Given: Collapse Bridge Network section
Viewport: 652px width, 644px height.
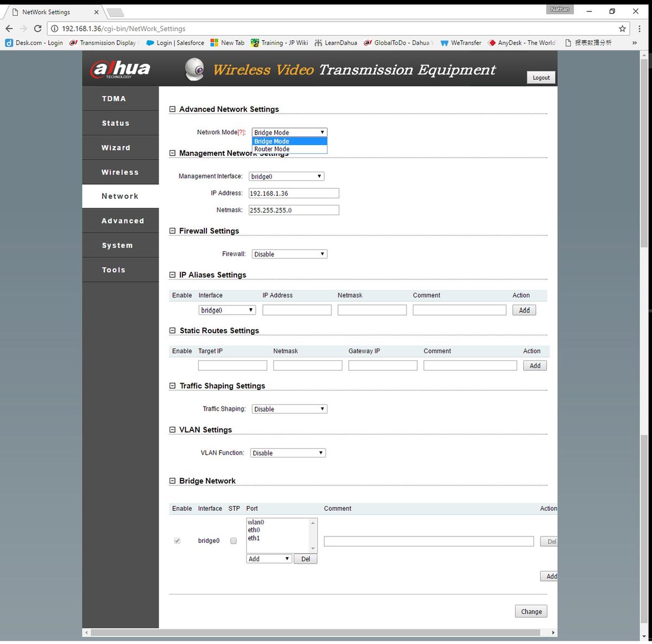Looking at the screenshot, I should pyautogui.click(x=173, y=481).
